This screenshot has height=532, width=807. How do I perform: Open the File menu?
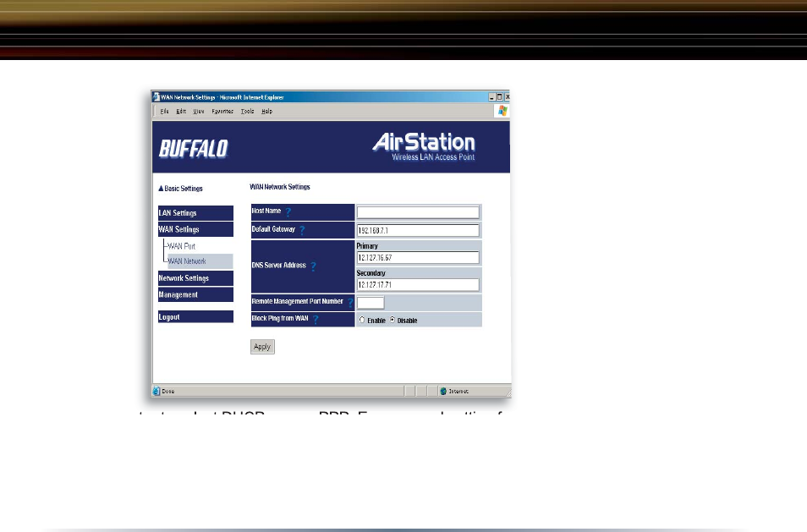(x=164, y=111)
